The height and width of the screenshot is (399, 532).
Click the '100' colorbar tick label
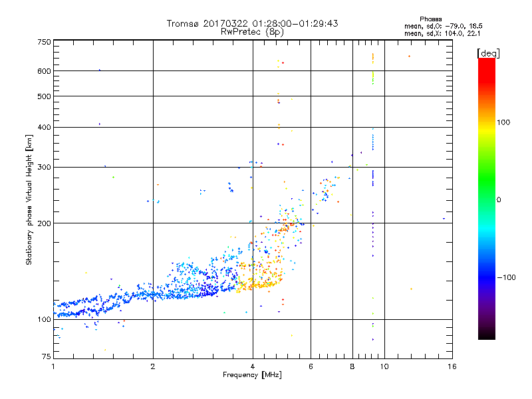503,122
